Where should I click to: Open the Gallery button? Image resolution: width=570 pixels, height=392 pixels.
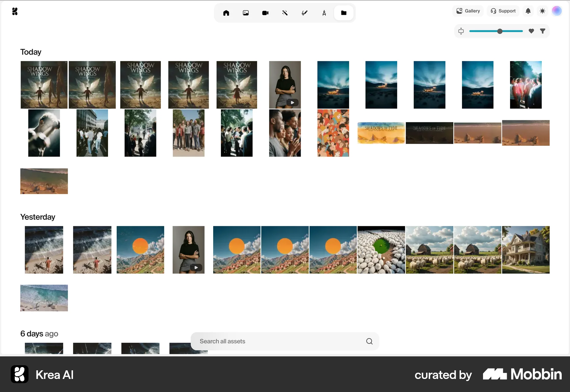(x=468, y=11)
